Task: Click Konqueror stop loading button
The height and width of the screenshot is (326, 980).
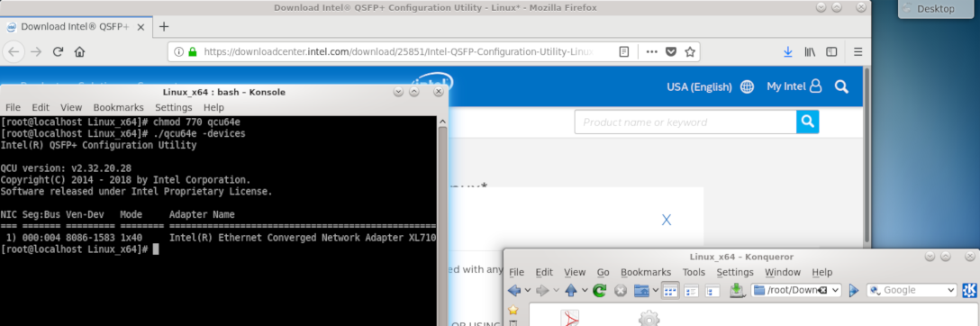Action: [x=620, y=290]
